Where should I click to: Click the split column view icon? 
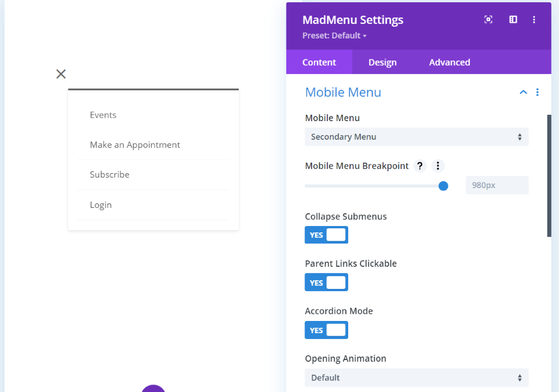pos(513,20)
